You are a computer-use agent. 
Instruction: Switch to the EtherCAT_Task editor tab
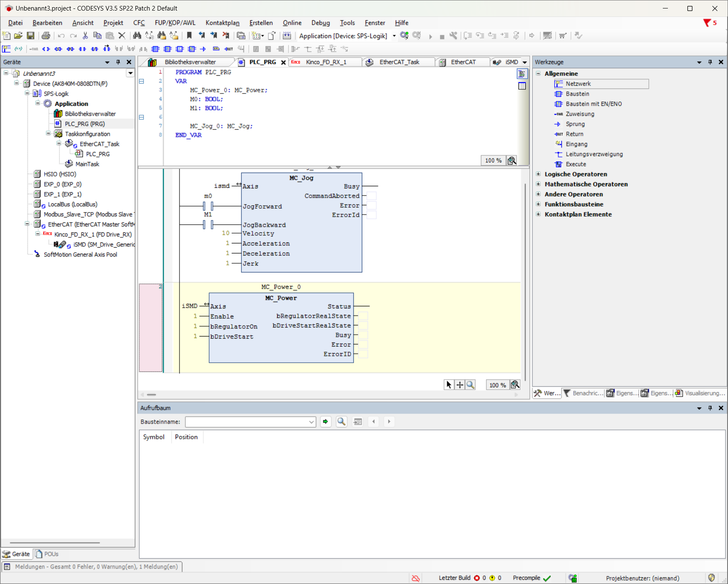pos(399,62)
